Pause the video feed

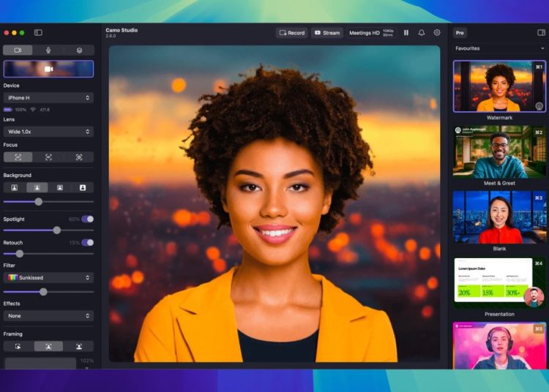pos(406,32)
